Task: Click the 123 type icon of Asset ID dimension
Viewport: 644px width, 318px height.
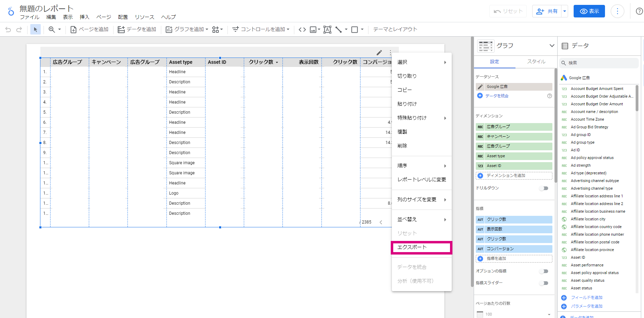Action: tap(480, 166)
